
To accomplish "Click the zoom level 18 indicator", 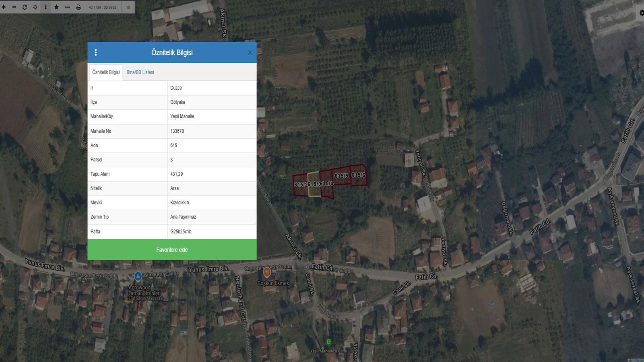I will (x=128, y=7).
